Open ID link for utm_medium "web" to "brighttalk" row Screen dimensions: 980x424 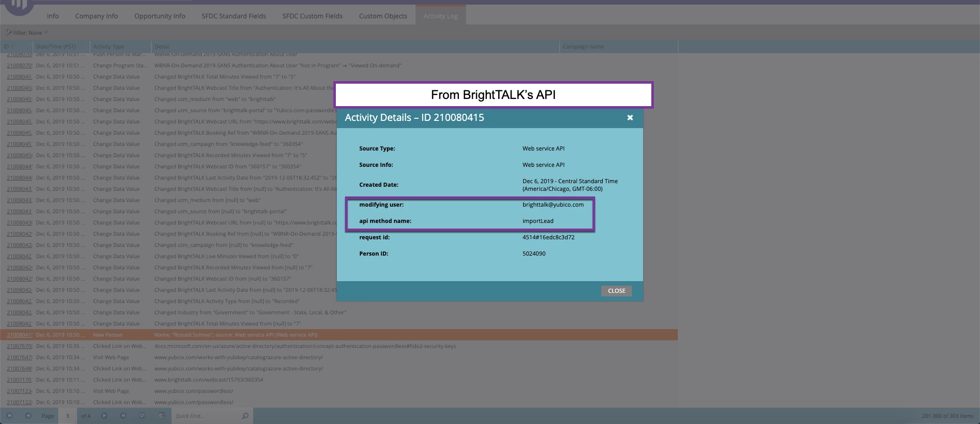[x=19, y=99]
